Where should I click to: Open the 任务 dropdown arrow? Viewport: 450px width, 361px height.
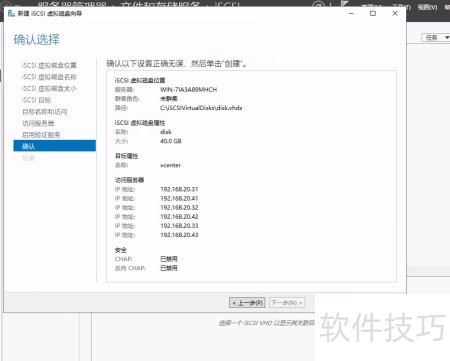tap(447, 37)
